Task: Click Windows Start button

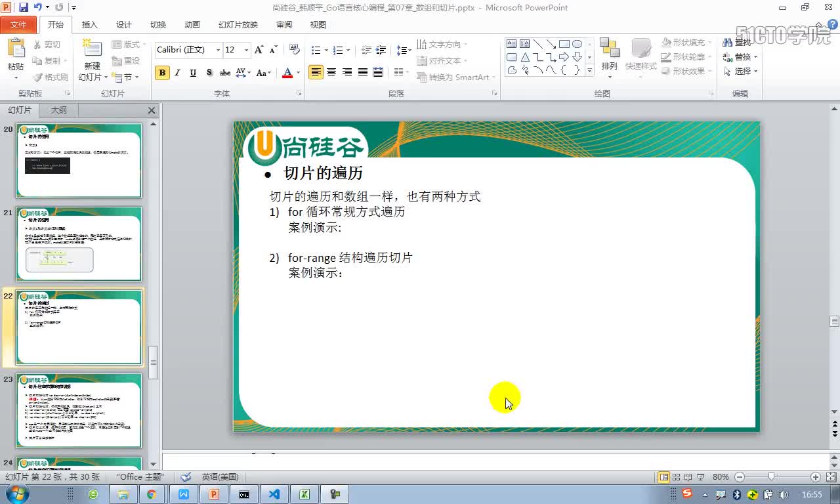Action: [x=16, y=493]
